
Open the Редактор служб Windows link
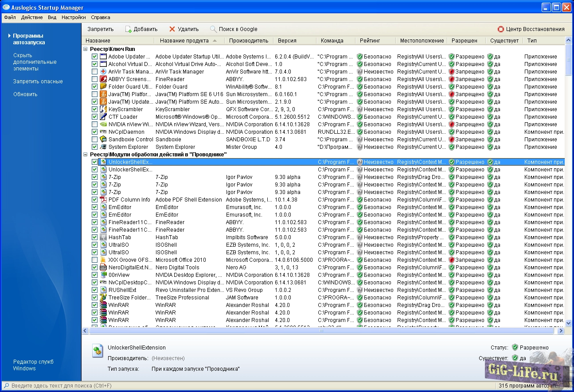click(x=33, y=365)
